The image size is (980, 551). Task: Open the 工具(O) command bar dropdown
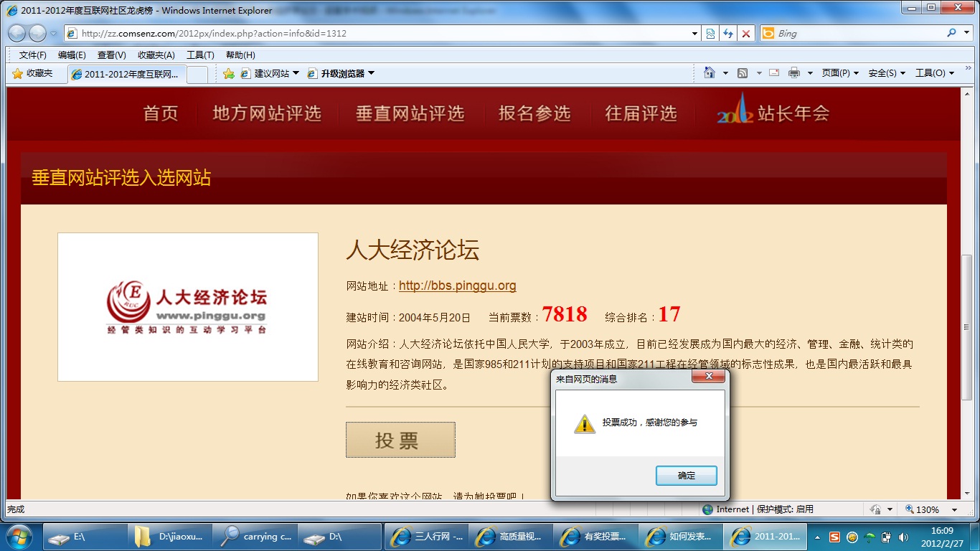935,73
